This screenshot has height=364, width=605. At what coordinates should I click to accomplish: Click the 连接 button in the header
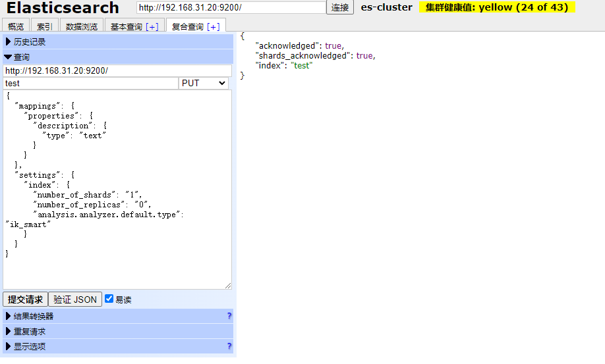tap(340, 7)
